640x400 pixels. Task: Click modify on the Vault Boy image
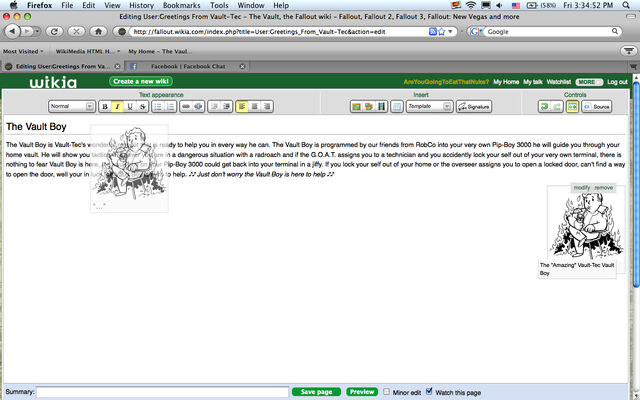[x=582, y=188]
